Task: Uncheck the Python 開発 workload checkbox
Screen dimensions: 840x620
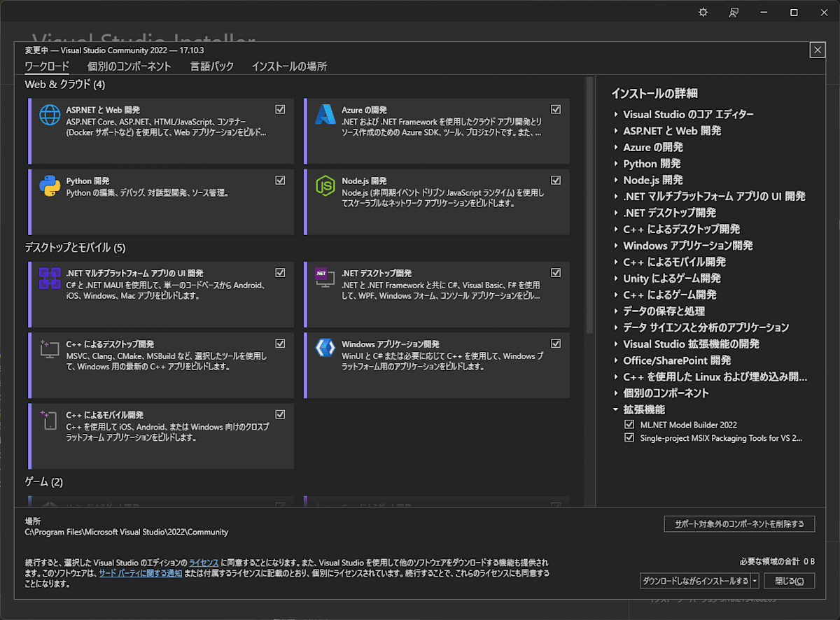Action: pos(280,180)
